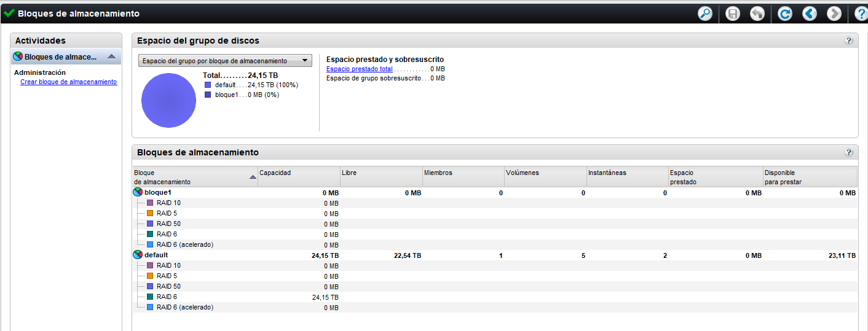Screen dimensions: 868x331
Task: Select the default row in the table
Action: tap(495, 255)
